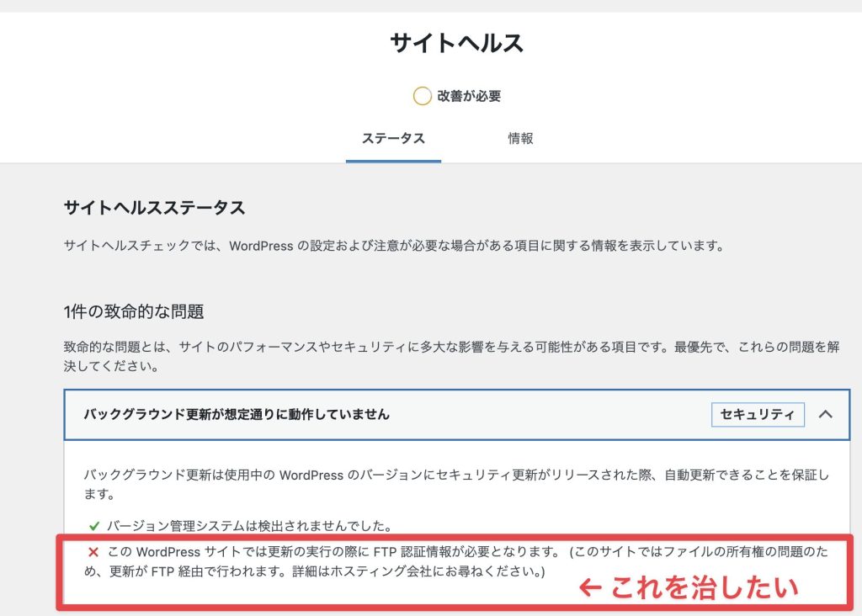862x616 pixels.
Task: Click the chevron icon on the security issue panel
Action: 826,414
